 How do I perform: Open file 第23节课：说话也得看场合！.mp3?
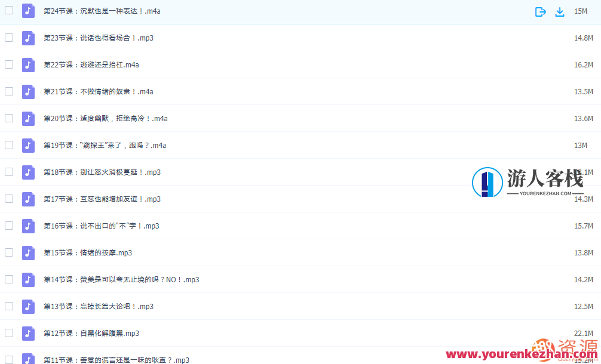coord(99,38)
